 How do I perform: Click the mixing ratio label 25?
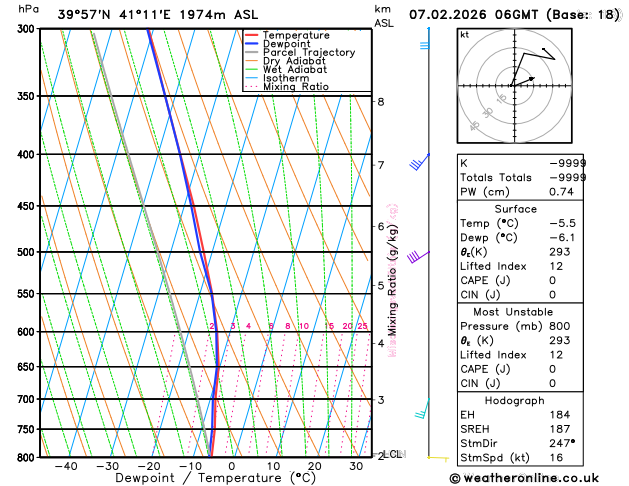363,326
